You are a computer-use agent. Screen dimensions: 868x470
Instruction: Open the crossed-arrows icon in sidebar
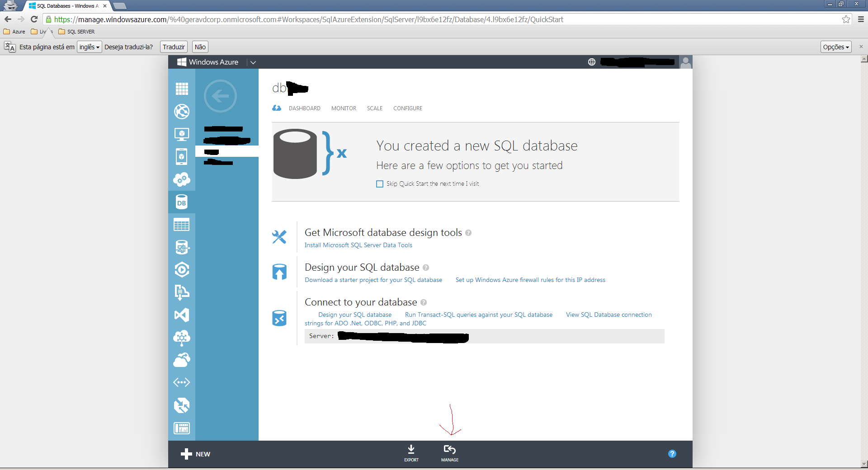pos(182,405)
